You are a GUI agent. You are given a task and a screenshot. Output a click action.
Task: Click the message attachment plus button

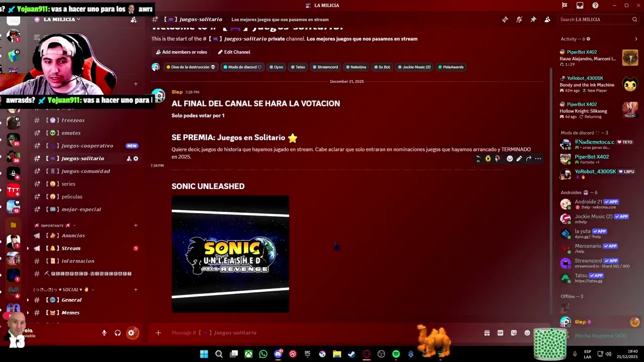coord(158,333)
